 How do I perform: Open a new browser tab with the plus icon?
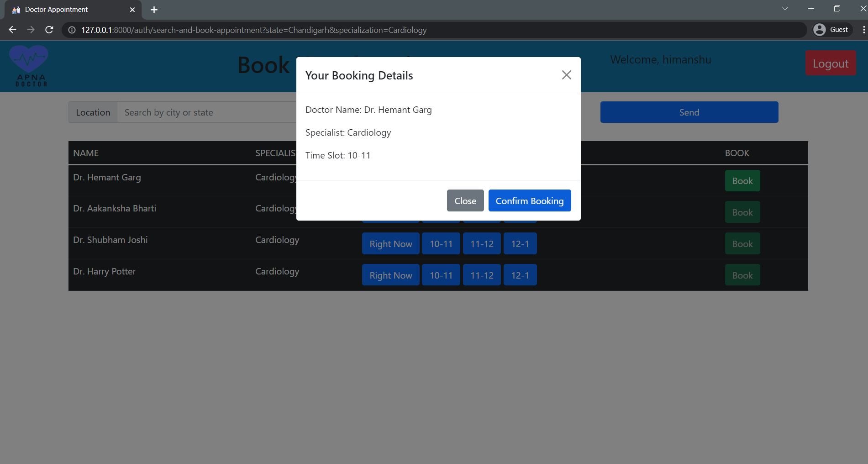click(154, 10)
